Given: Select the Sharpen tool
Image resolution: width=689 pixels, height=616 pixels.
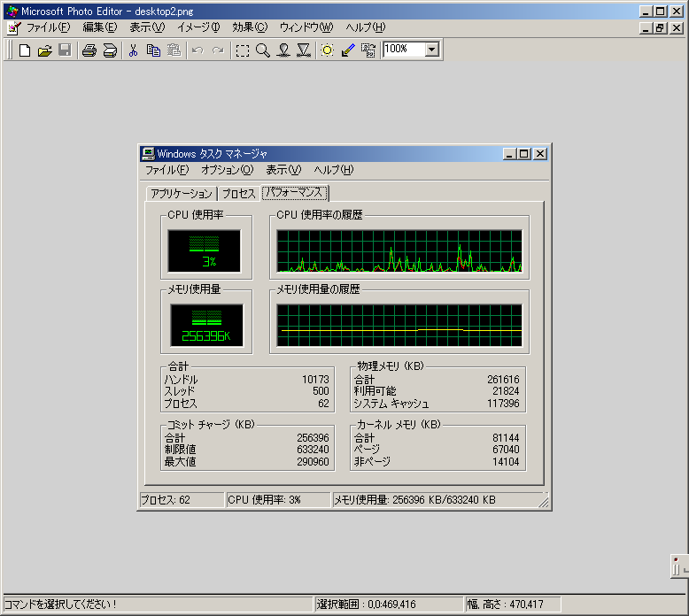Looking at the screenshot, I should tap(304, 50).
